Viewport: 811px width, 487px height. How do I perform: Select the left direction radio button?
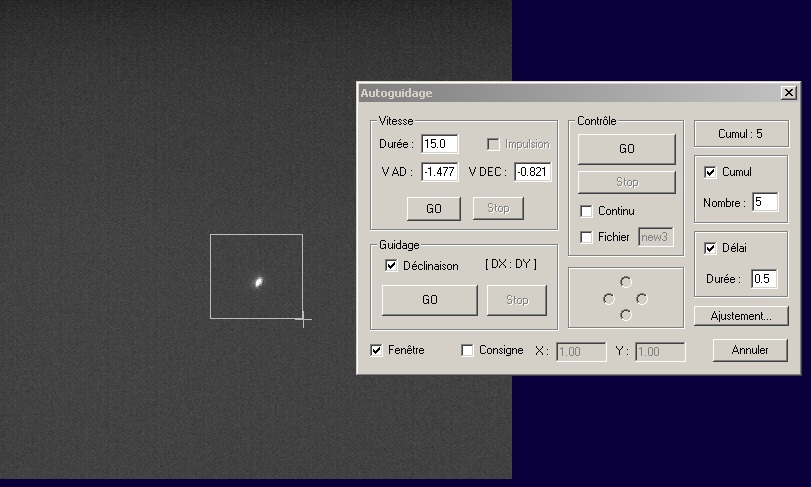609,299
